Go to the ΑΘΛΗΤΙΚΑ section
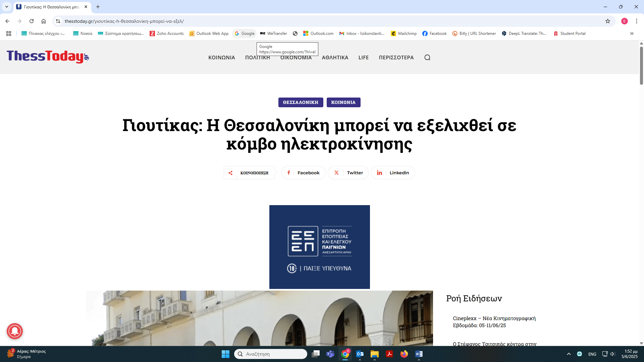This screenshot has height=362, width=644. [335, 57]
